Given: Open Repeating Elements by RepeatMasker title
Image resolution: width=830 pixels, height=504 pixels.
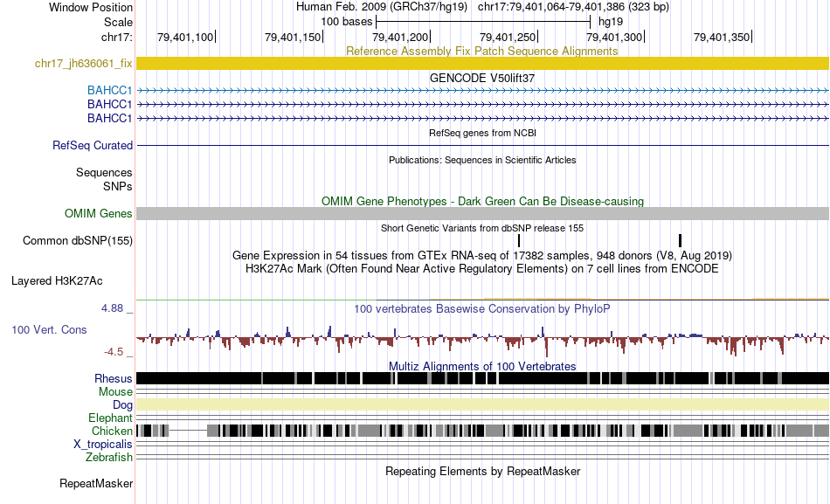Looking at the screenshot, I should pyautogui.click(x=482, y=471).
